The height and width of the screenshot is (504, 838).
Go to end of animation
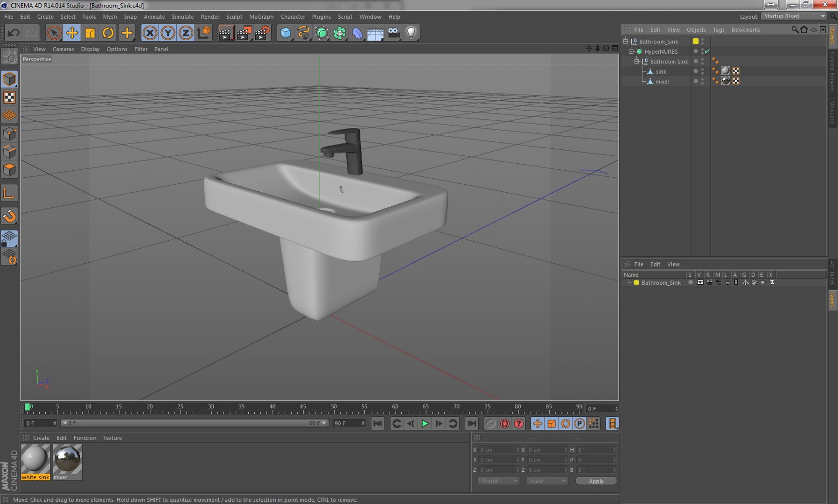pyautogui.click(x=472, y=423)
